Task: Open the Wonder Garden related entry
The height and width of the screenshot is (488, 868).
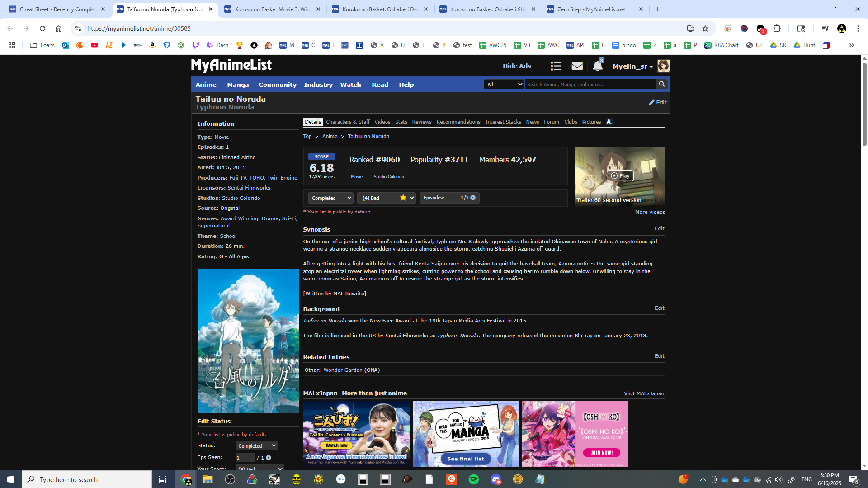Action: coord(343,370)
